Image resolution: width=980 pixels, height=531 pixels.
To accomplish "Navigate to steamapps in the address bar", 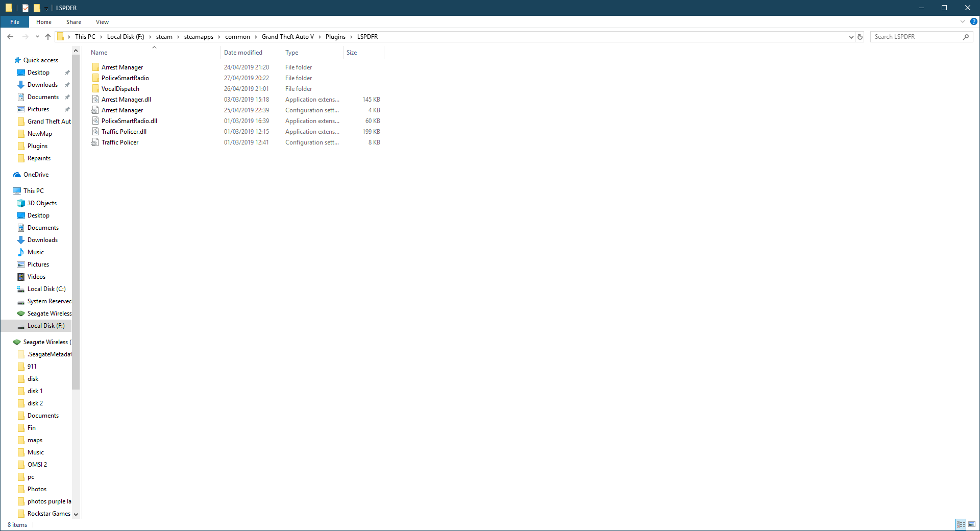I will coord(199,37).
